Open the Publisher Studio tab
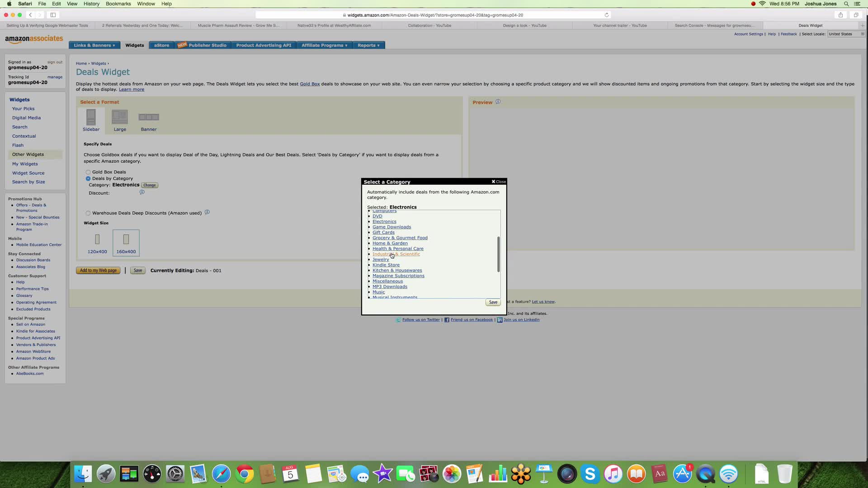Image resolution: width=868 pixels, height=488 pixels. (x=203, y=45)
